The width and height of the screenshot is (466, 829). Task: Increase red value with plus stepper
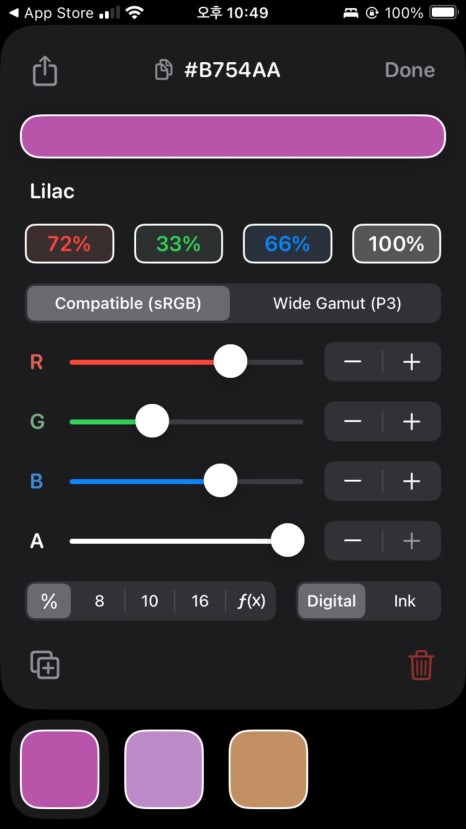coord(412,362)
